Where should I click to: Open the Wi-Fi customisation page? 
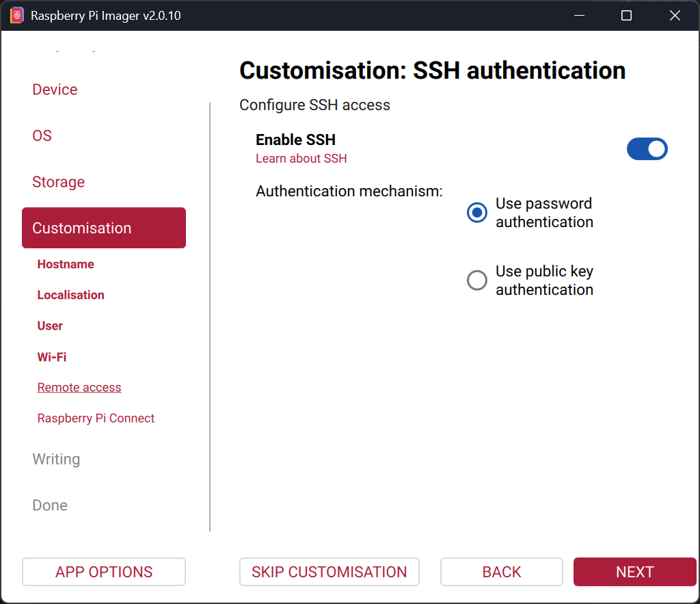[x=52, y=357]
